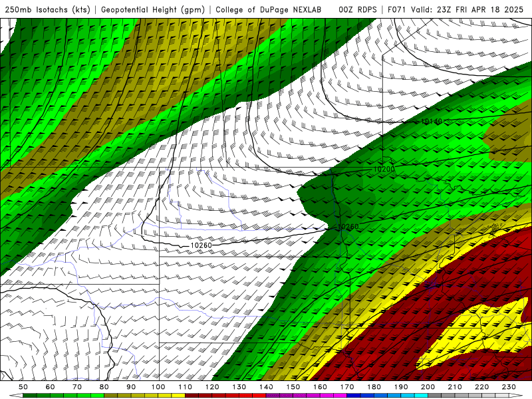The image size is (532, 399).
Task: Pick the darkest green swatch just above 50
Action: (30, 396)
